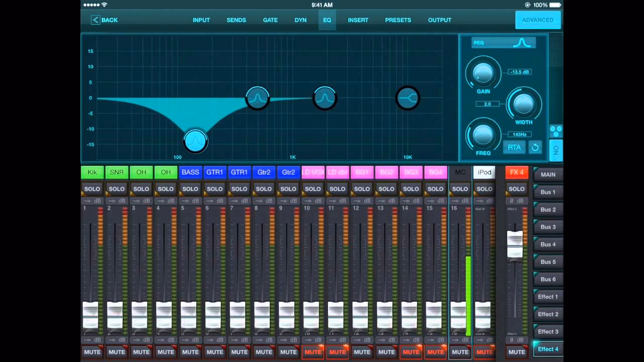The width and height of the screenshot is (644, 362).
Task: Open the three-knob view icon
Action: [556, 132]
